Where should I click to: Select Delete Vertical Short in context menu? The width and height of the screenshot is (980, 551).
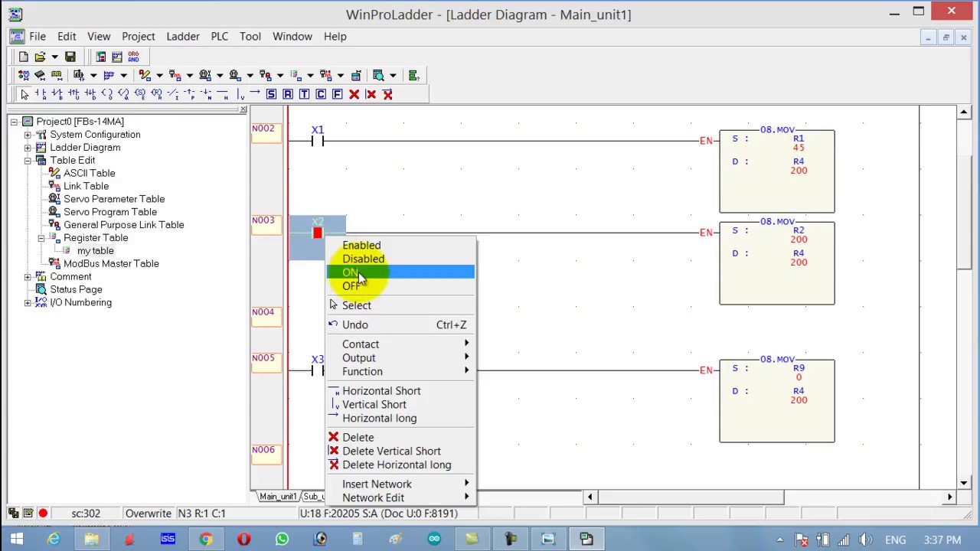pyautogui.click(x=401, y=452)
